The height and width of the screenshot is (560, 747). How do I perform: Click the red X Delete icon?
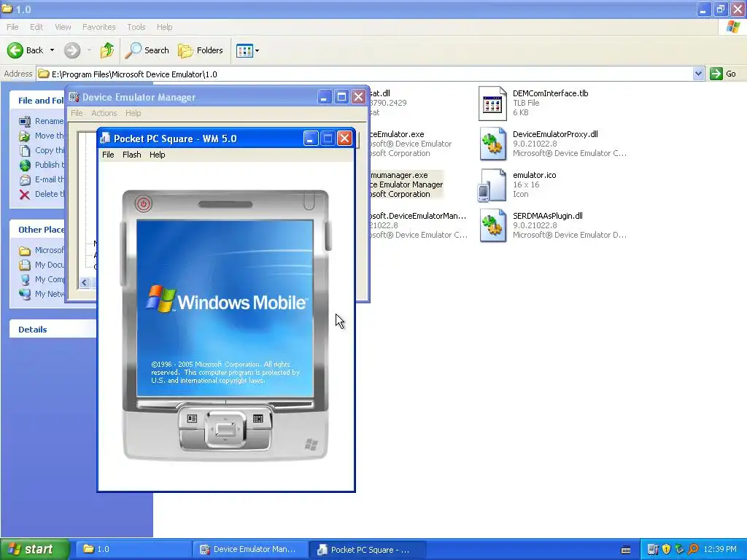(x=25, y=194)
